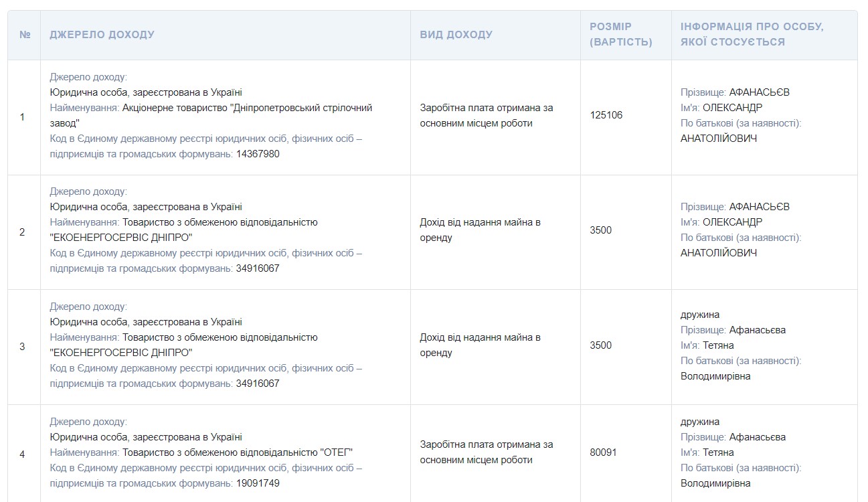Click ЕКОЕНЕРГОСЕРВІС ДНІПРО name in row 3
Screen dimensions: 868x502
(x=121, y=353)
